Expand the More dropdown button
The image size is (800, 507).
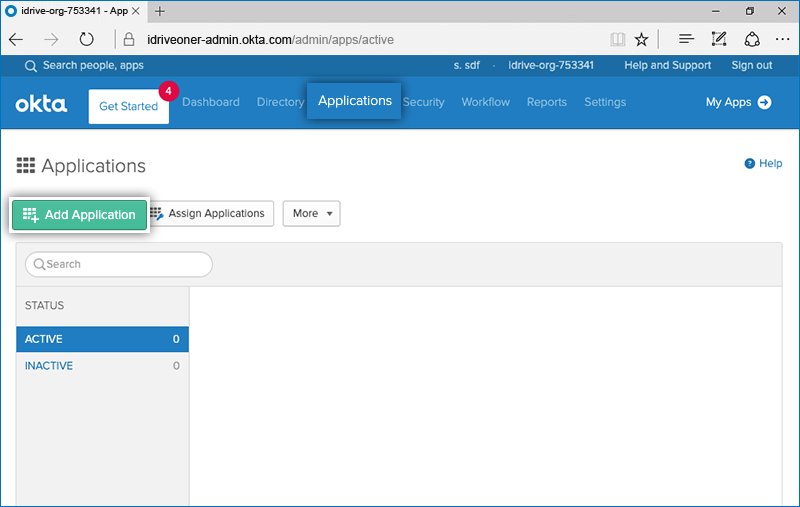311,214
